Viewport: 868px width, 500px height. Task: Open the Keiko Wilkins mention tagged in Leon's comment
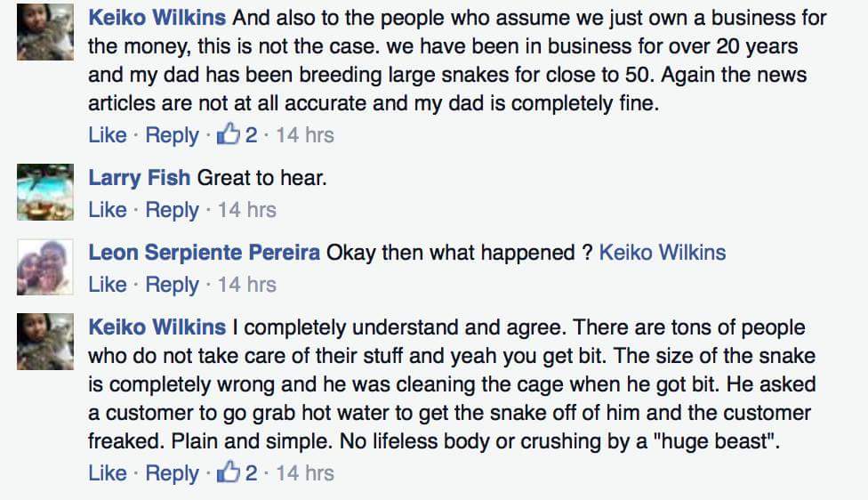coord(662,253)
